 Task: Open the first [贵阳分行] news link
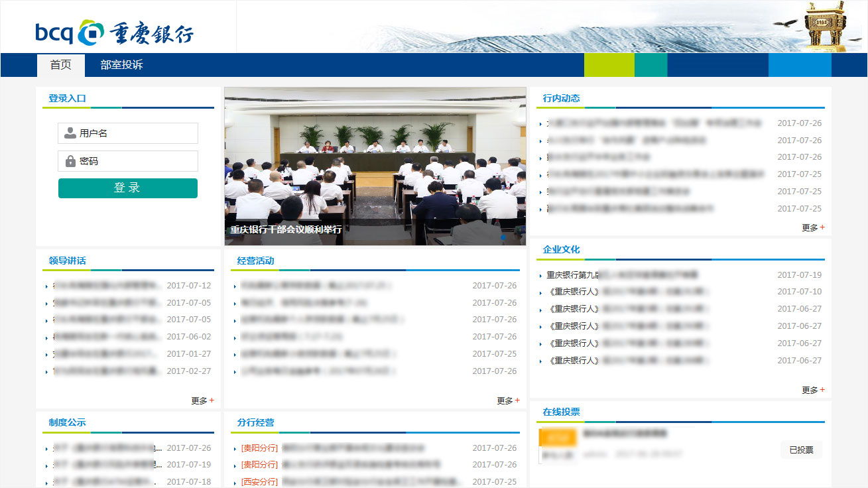332,448
